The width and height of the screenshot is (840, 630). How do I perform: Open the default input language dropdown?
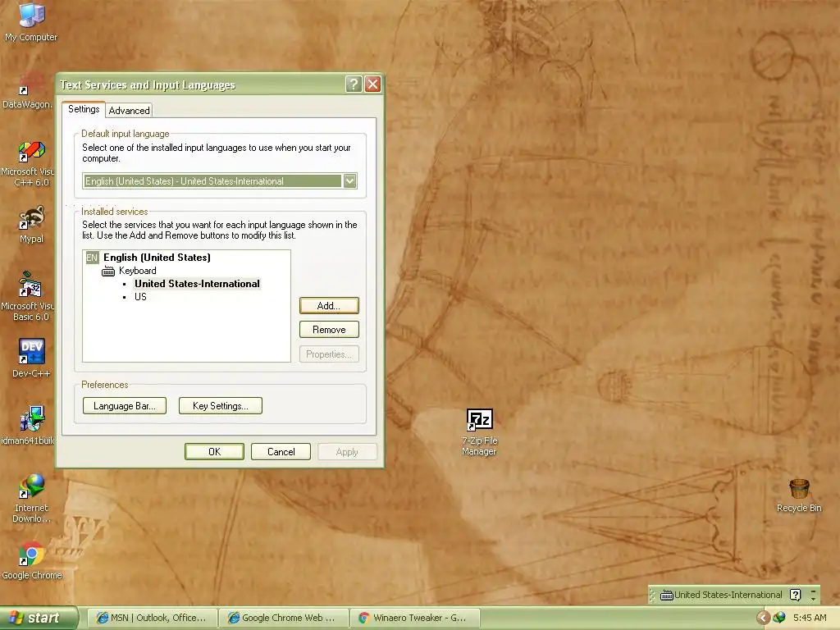click(x=349, y=181)
